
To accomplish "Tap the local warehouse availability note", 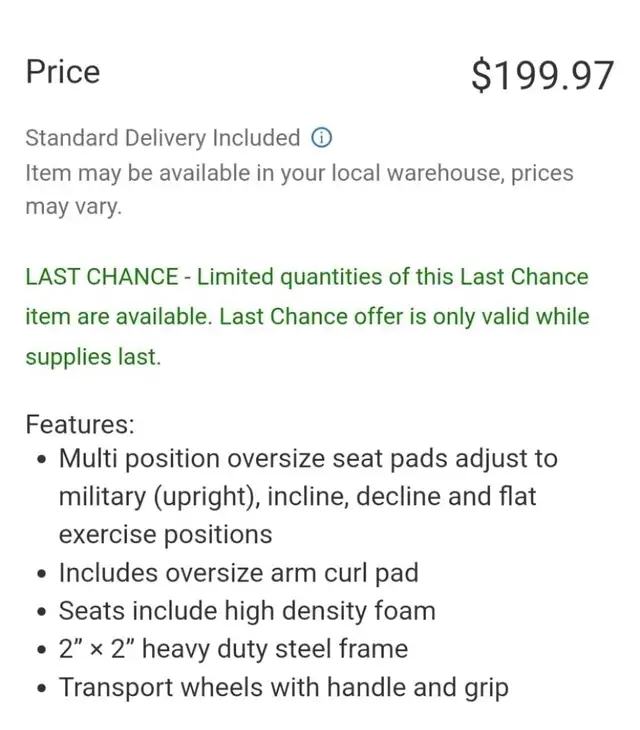I will 299,189.
